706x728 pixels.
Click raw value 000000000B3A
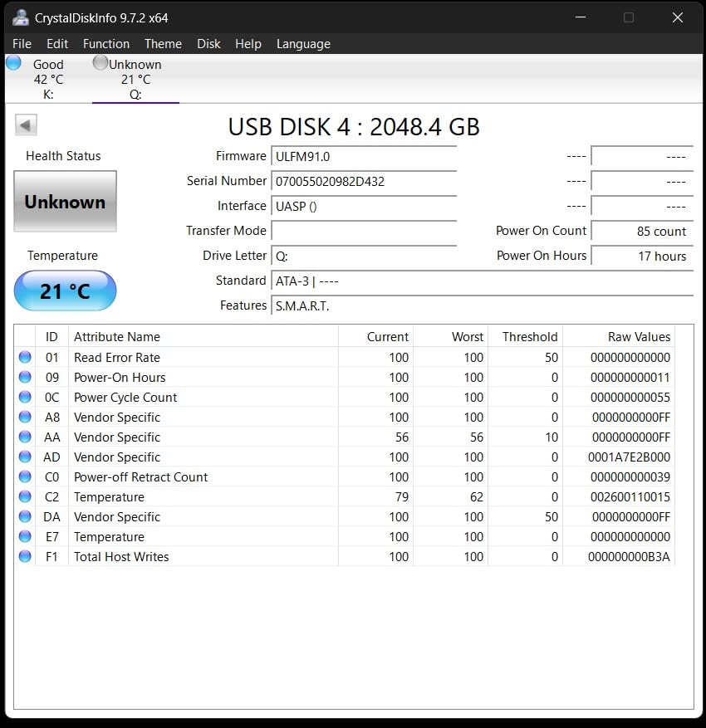pos(629,557)
